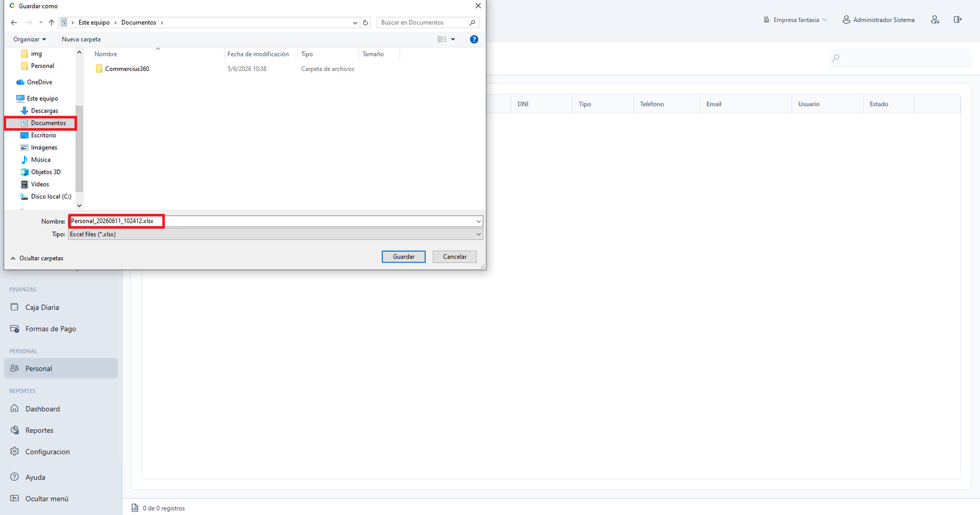Expand the file type Tipo combo box
Screen dimensions: 980x515
(x=276, y=234)
